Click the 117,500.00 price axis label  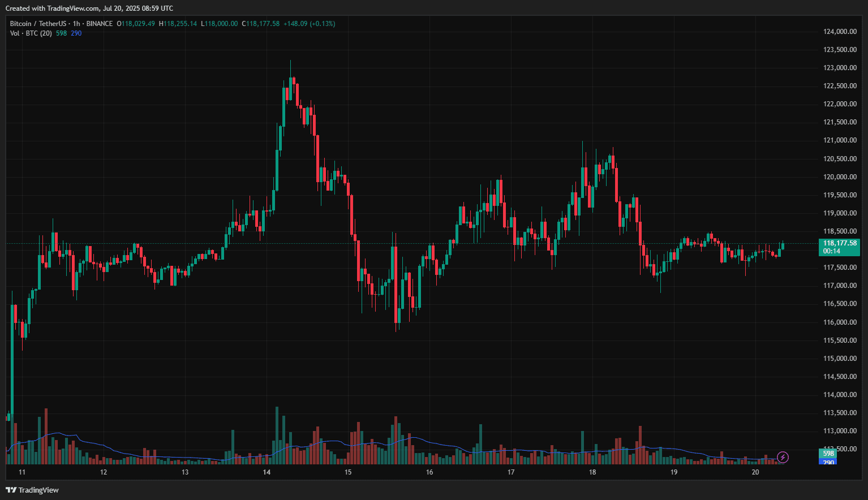pos(840,268)
